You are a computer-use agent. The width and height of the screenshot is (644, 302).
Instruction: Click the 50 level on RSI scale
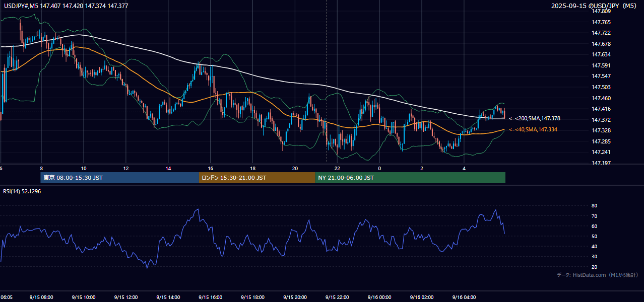click(594, 236)
